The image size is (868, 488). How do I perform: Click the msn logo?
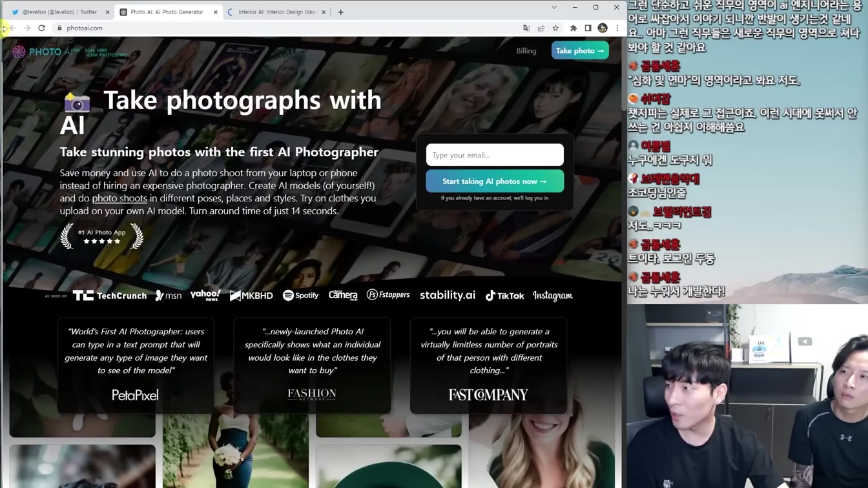tap(169, 296)
